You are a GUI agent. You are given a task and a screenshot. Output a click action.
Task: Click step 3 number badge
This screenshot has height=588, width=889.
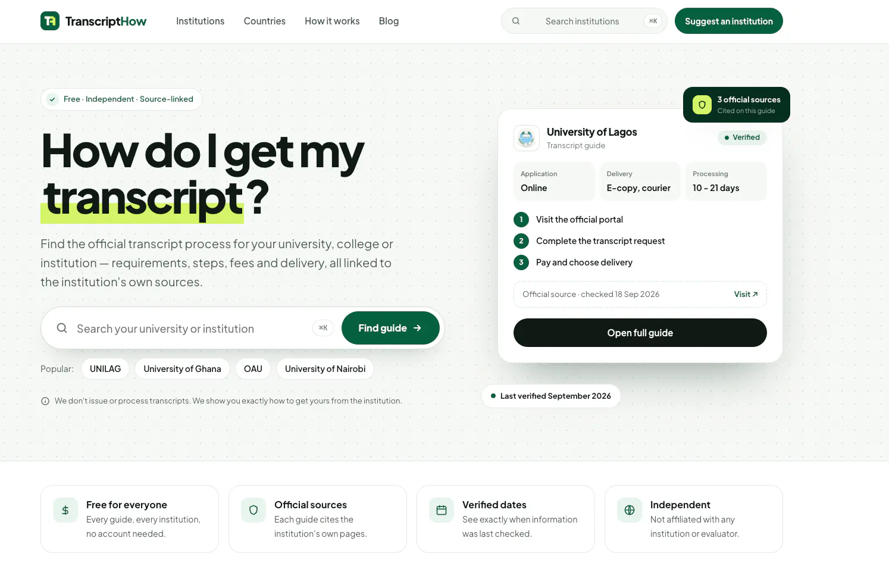(x=521, y=262)
